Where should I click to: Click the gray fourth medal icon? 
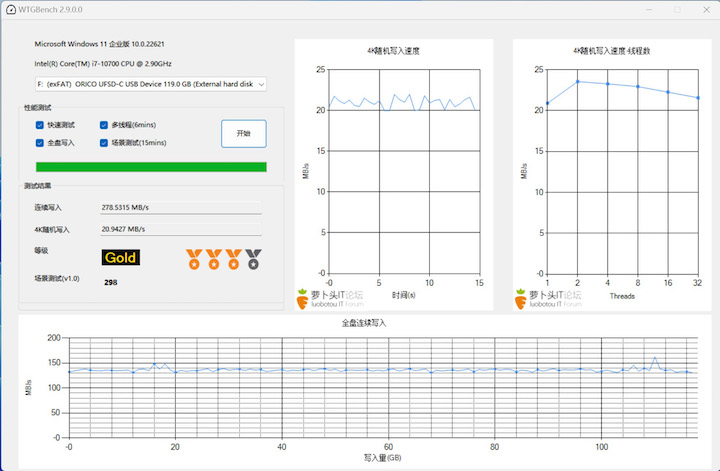253,259
